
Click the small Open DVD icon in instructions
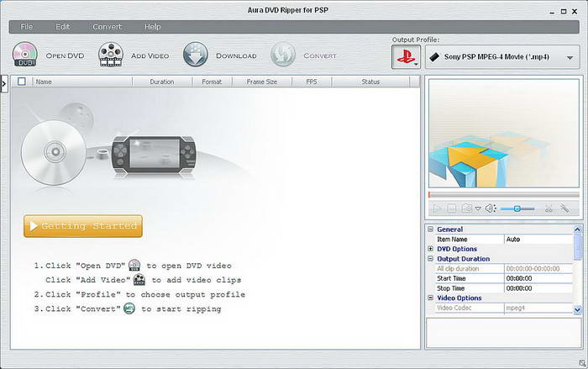coord(134,265)
